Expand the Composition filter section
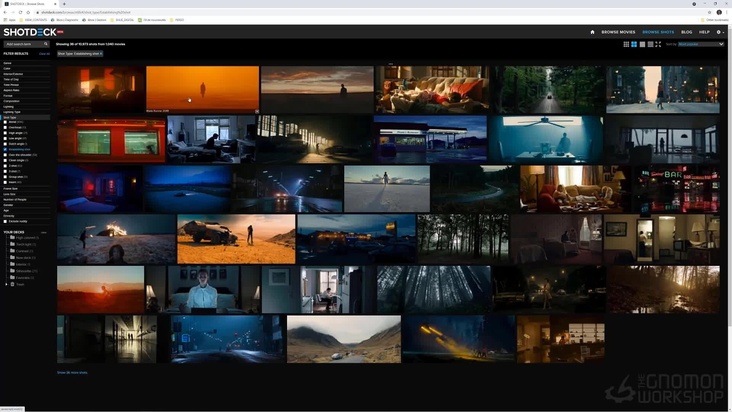732x412 pixels. (26, 101)
